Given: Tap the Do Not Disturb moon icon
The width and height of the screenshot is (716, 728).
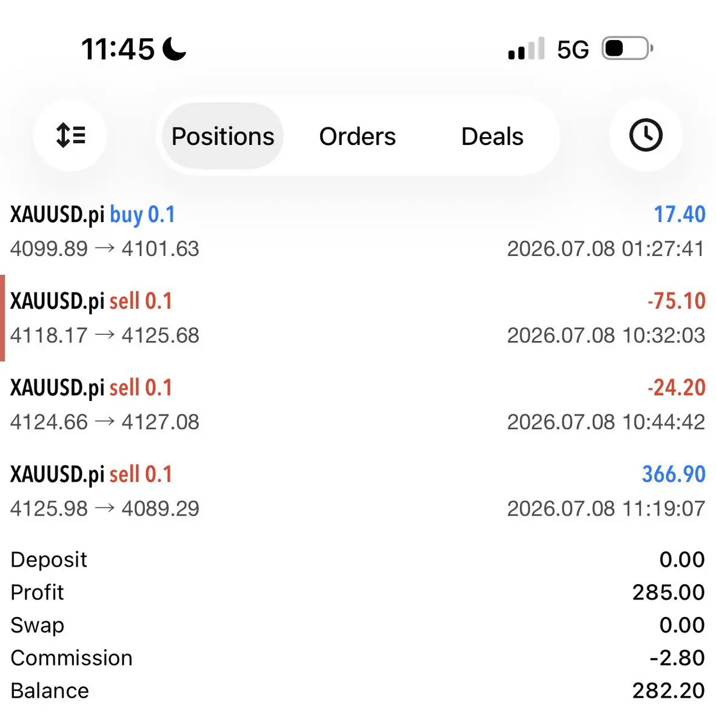Looking at the screenshot, I should pyautogui.click(x=175, y=49).
